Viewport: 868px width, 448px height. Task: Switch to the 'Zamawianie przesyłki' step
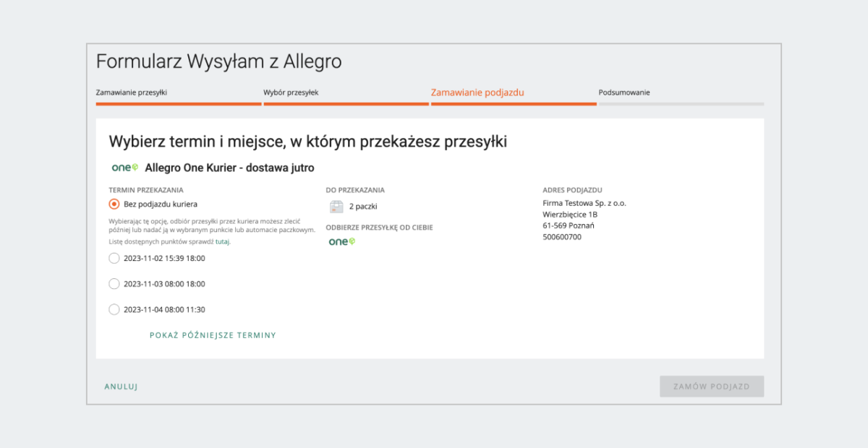(x=132, y=92)
